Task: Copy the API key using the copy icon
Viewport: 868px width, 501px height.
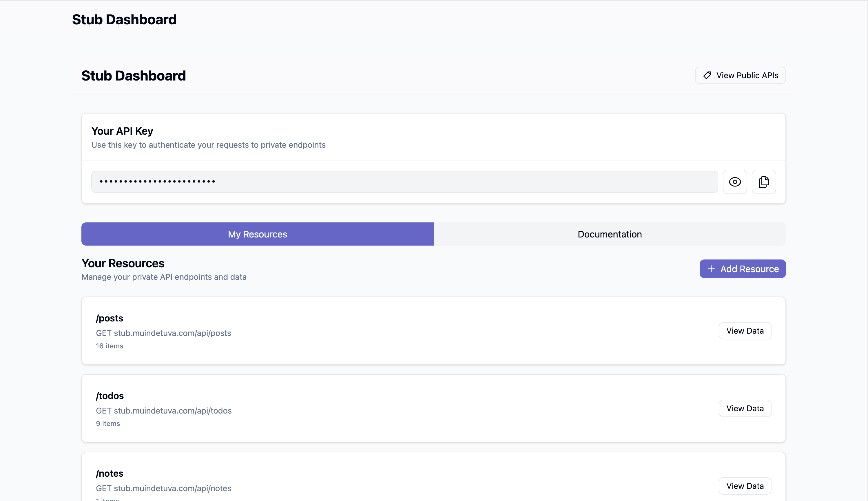Action: [763, 182]
